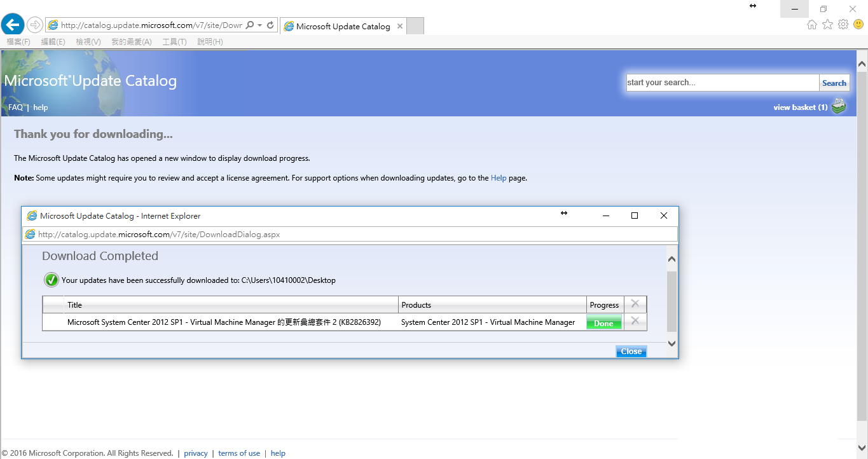The height and width of the screenshot is (459, 868).
Task: Click the Favorites star icon
Action: click(827, 24)
